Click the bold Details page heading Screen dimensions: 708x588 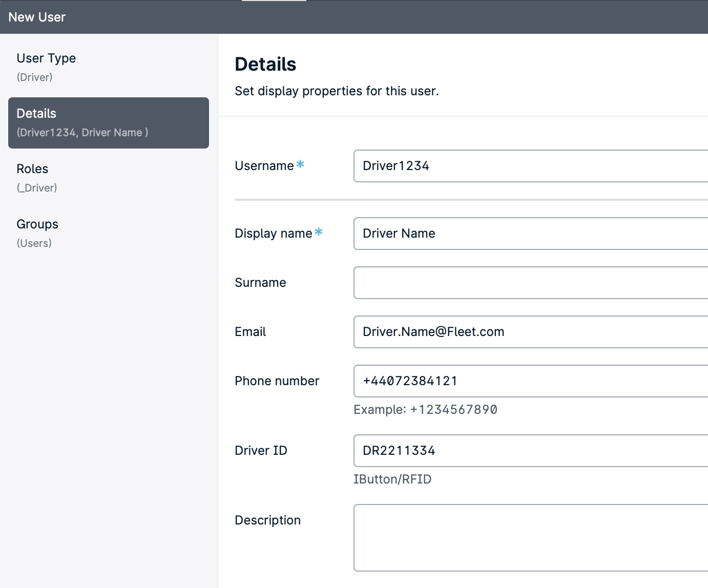click(x=265, y=65)
